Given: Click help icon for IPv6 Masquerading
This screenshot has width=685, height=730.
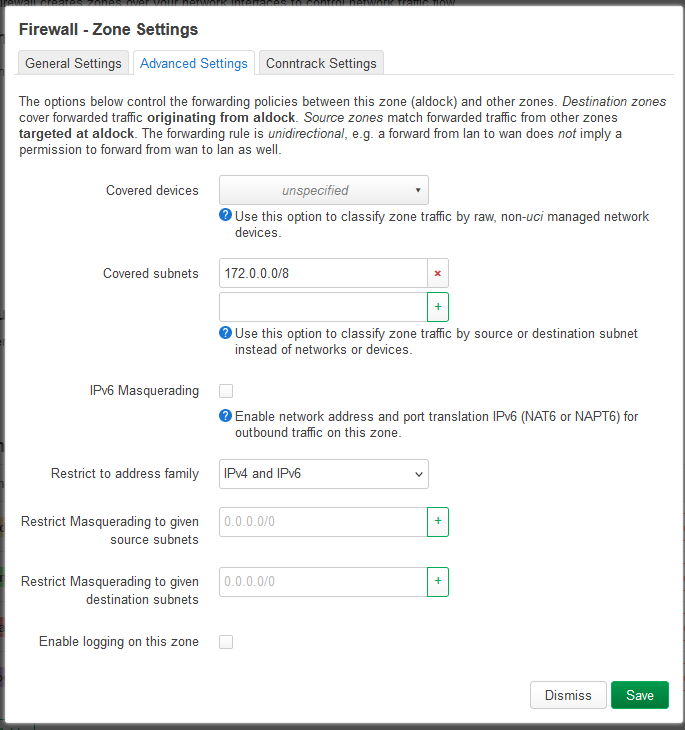Looking at the screenshot, I should (225, 415).
